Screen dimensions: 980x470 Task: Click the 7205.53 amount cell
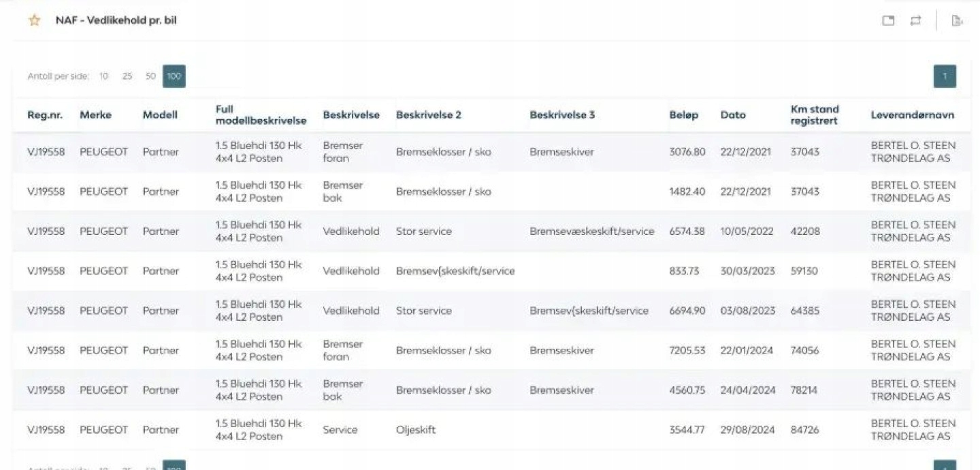687,351
